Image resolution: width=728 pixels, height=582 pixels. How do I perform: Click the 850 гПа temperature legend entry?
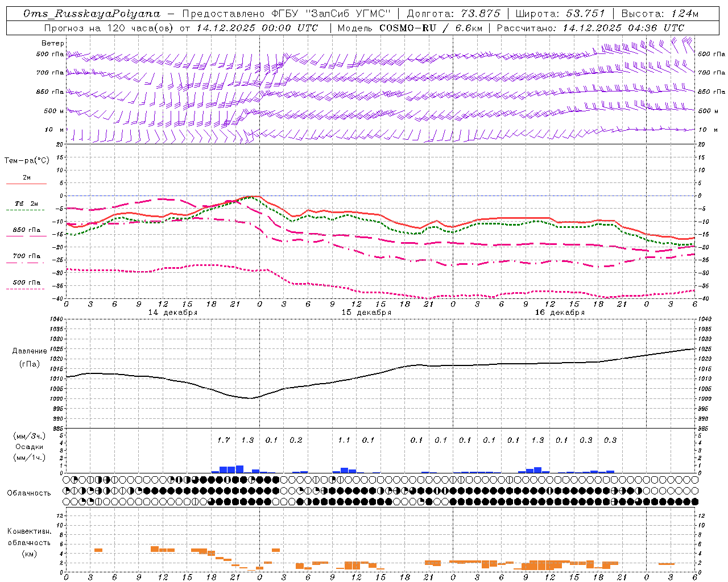[27, 230]
